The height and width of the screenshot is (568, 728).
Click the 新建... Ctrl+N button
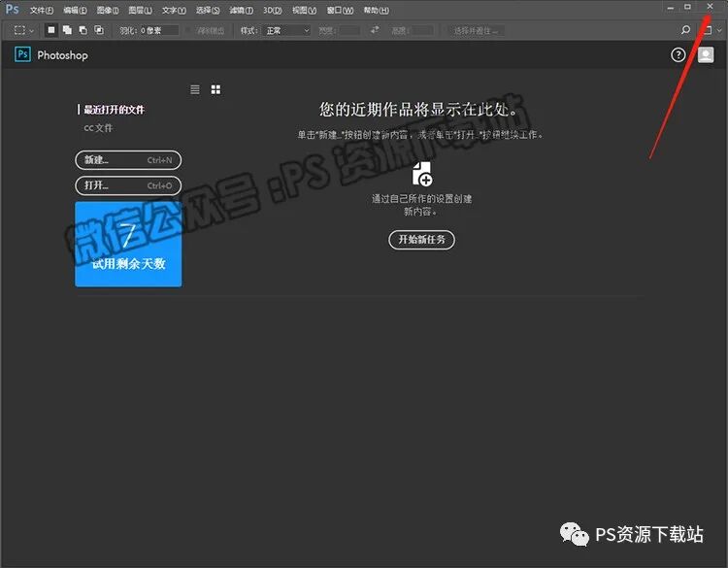[x=128, y=160]
